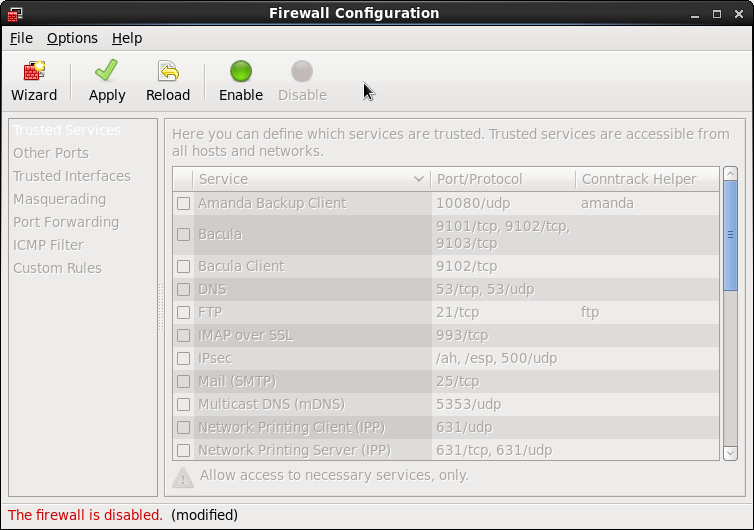
Task: Click the Port/Protocol column header
Action: pos(503,179)
